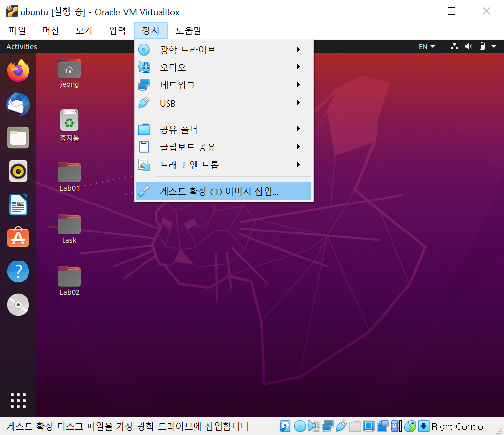Click the hard disk activity status icon
This screenshot has width=504, height=435.
(285, 426)
